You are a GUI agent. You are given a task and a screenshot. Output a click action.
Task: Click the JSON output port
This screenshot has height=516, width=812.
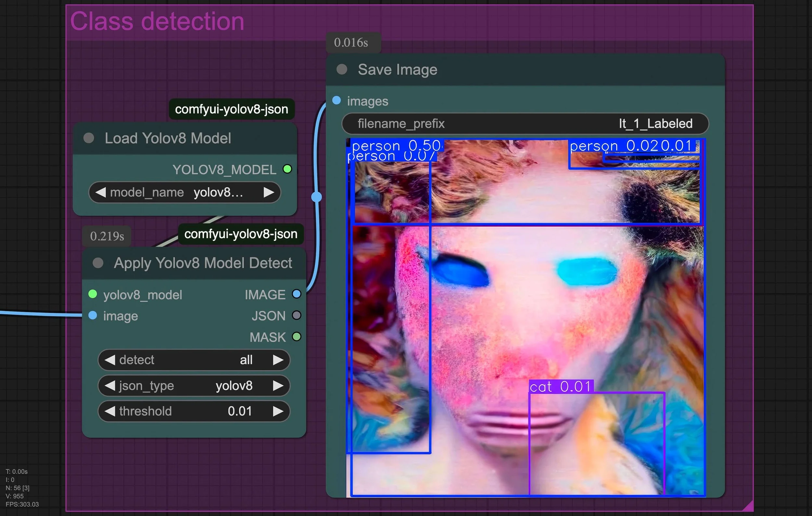point(297,315)
